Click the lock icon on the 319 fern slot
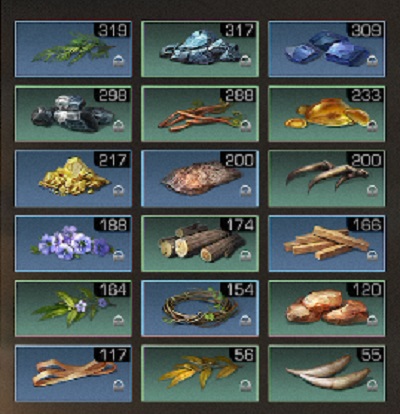This screenshot has width=400, height=414. coord(118,61)
